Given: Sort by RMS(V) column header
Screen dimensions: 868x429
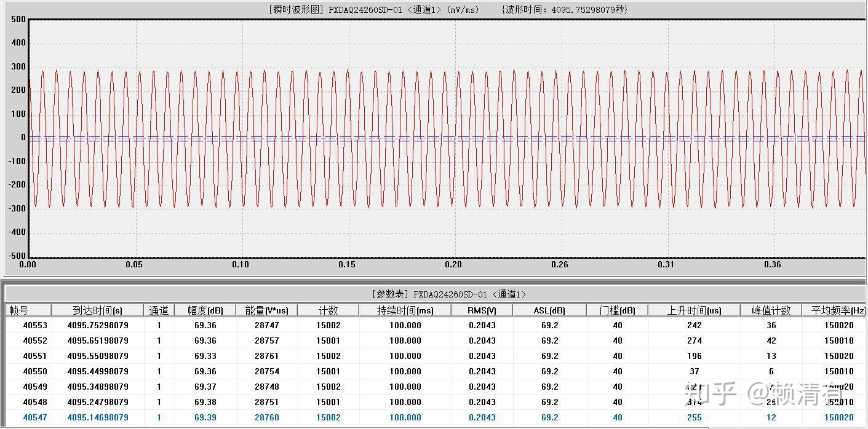Looking at the screenshot, I should [482, 310].
